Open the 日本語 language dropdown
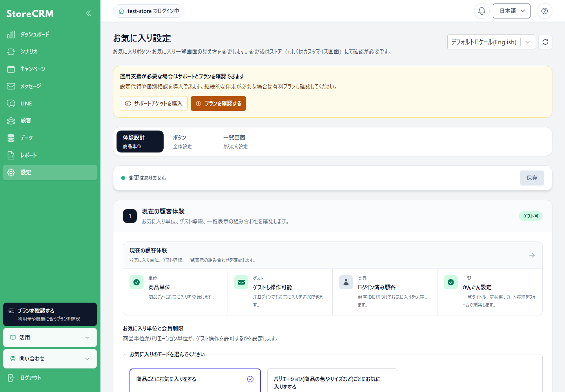 [x=512, y=11]
